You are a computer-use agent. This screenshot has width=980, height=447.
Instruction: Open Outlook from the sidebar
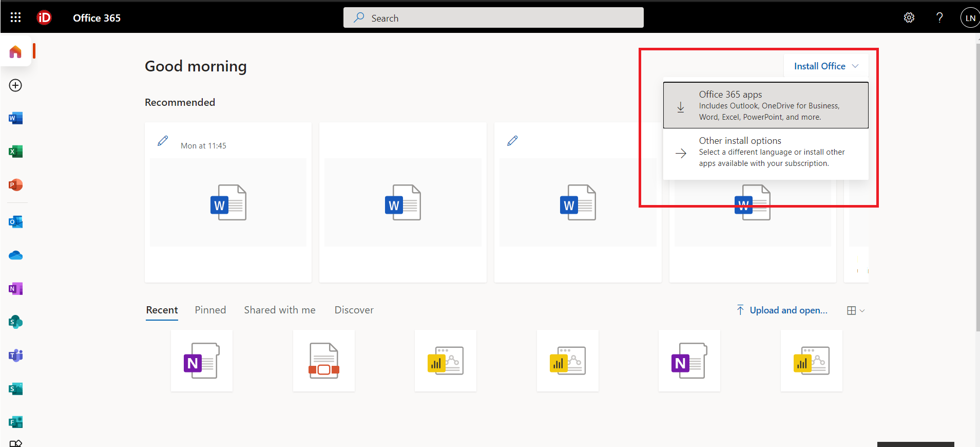15,222
